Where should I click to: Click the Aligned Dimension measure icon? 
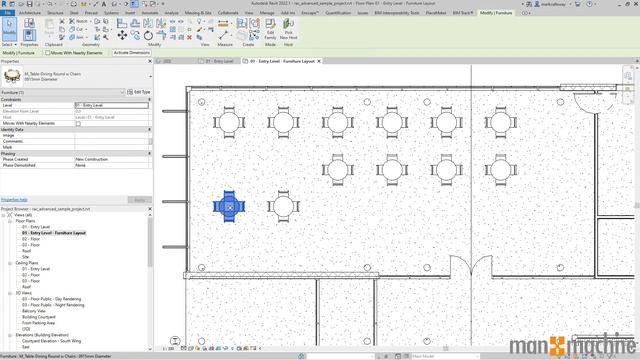pyautogui.click(x=223, y=24)
